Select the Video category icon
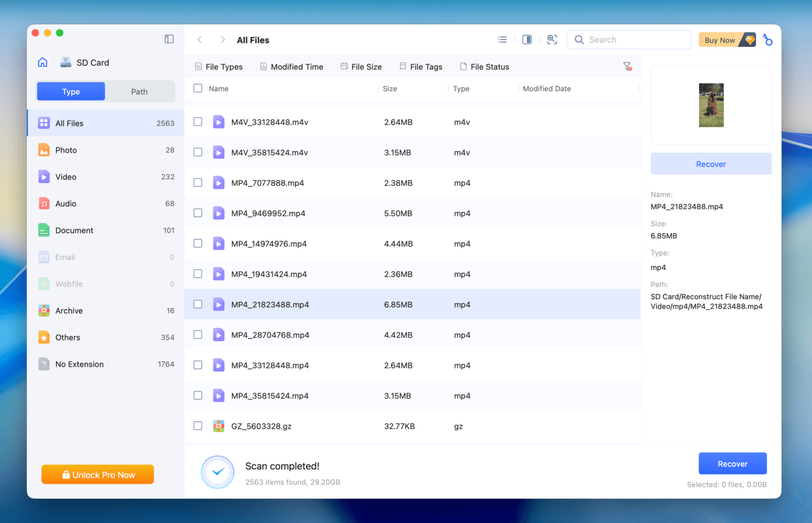Viewport: 812px width, 523px height. (x=44, y=177)
